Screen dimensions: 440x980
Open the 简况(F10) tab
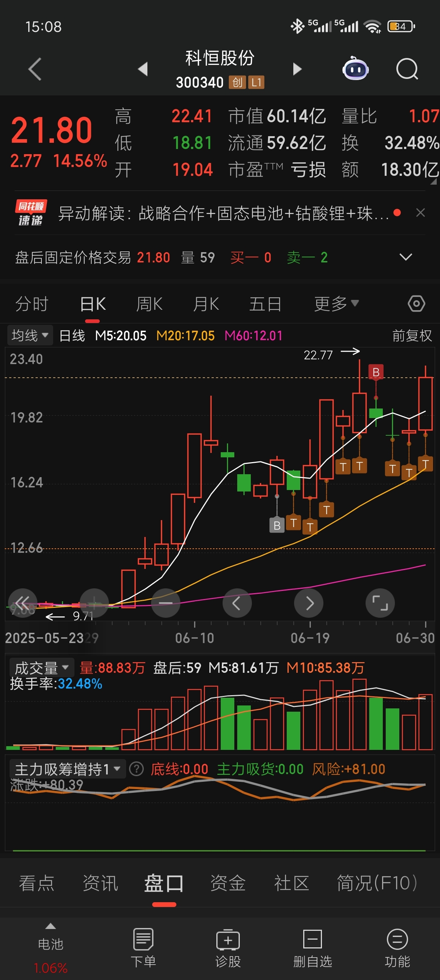[x=377, y=883]
